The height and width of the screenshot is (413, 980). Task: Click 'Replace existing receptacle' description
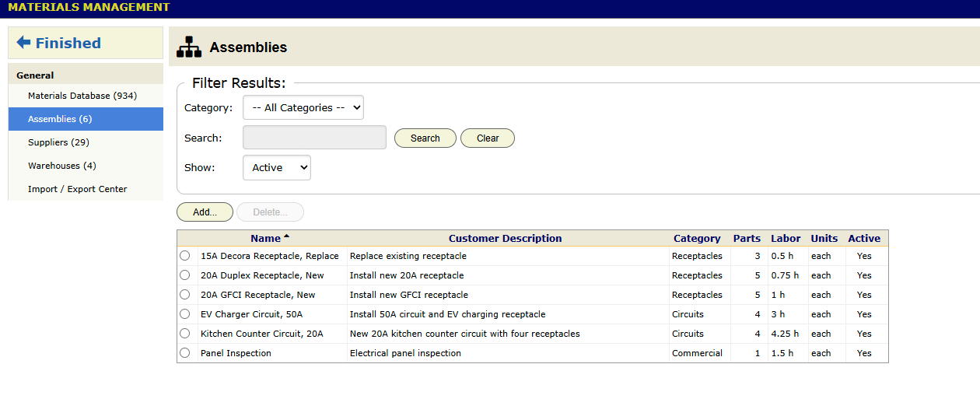408,256
